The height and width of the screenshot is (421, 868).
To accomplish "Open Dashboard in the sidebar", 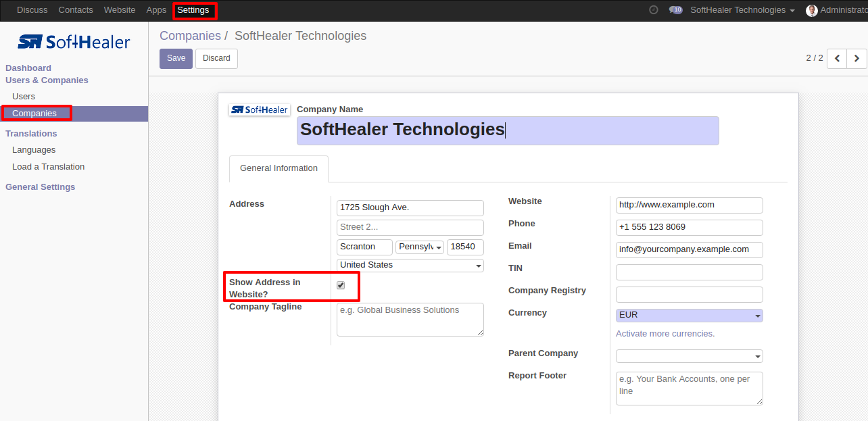I will click(28, 68).
